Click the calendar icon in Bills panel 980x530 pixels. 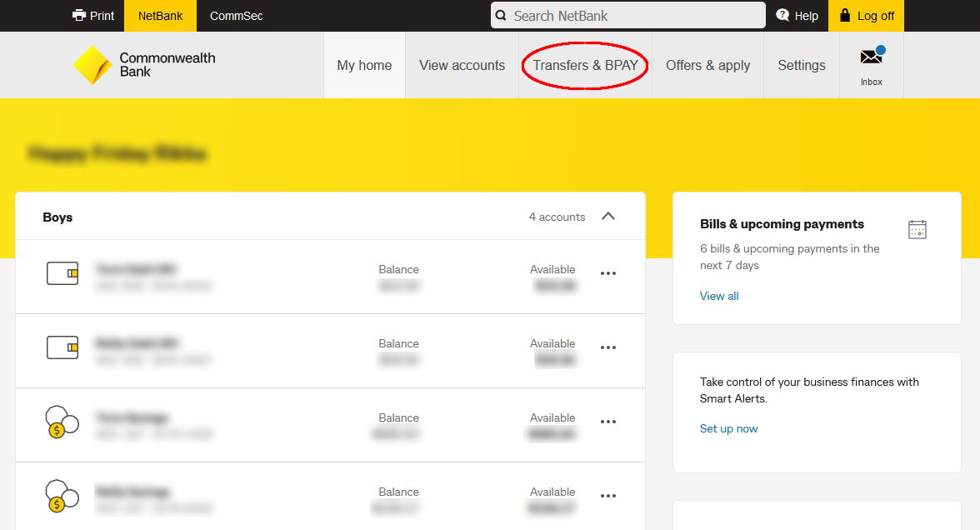coord(917,230)
